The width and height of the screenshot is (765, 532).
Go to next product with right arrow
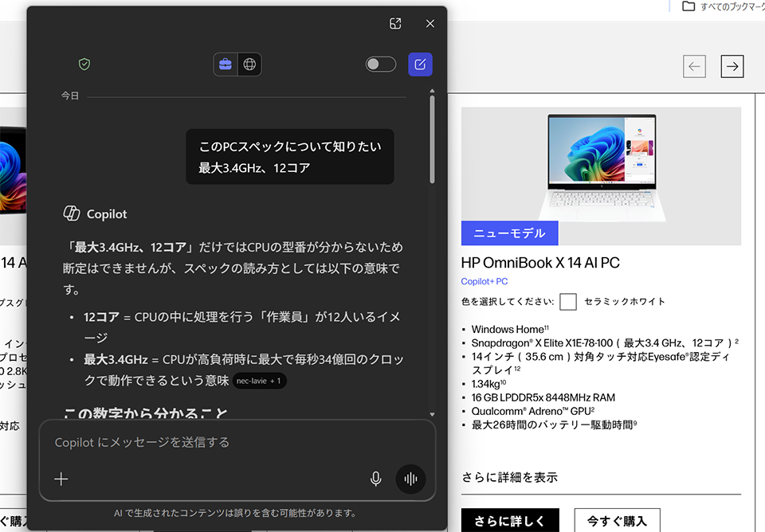pos(732,66)
